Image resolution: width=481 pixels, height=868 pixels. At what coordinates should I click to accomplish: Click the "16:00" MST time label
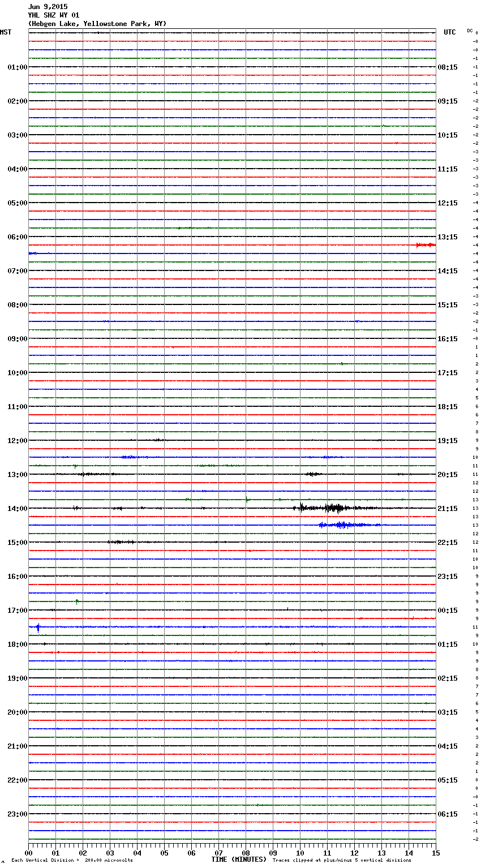point(18,577)
